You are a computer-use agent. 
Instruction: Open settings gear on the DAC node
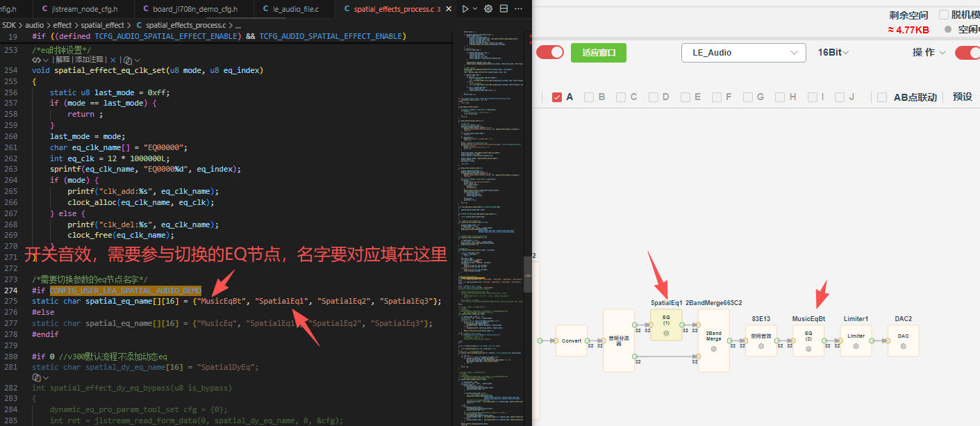coord(903,346)
